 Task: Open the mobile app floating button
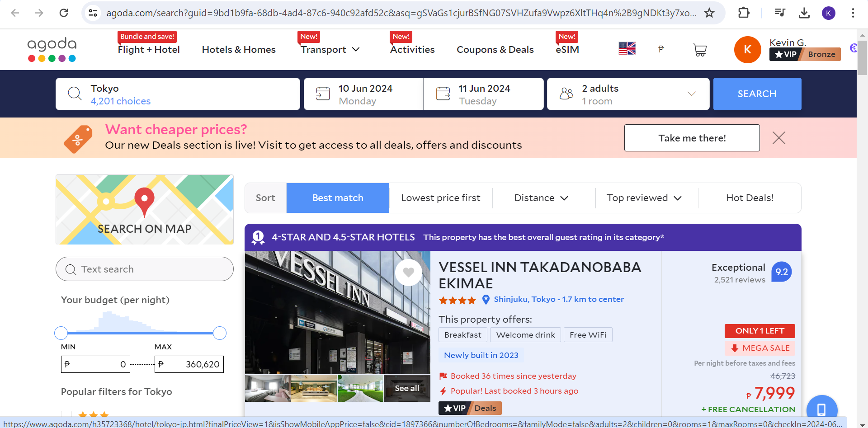point(821,409)
